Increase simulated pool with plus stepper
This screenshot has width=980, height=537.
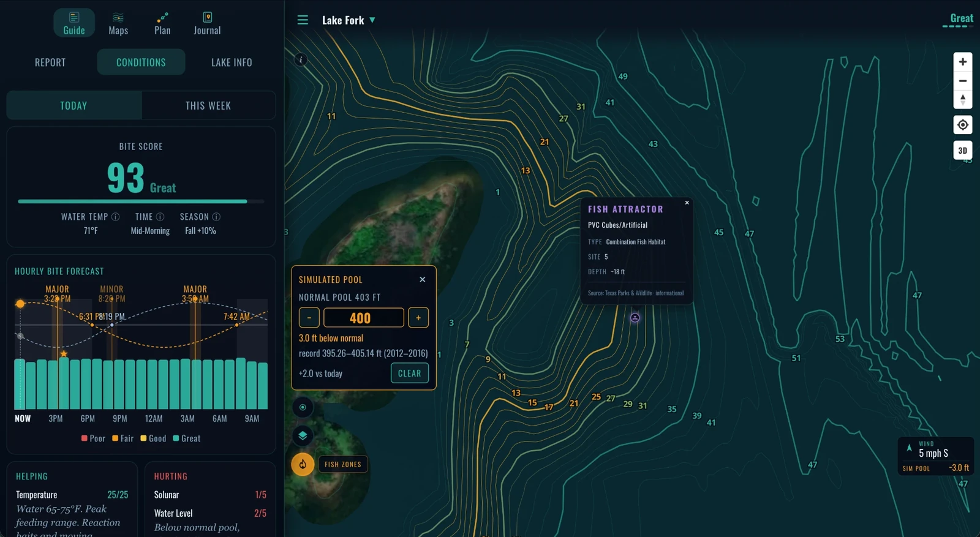[x=418, y=318]
